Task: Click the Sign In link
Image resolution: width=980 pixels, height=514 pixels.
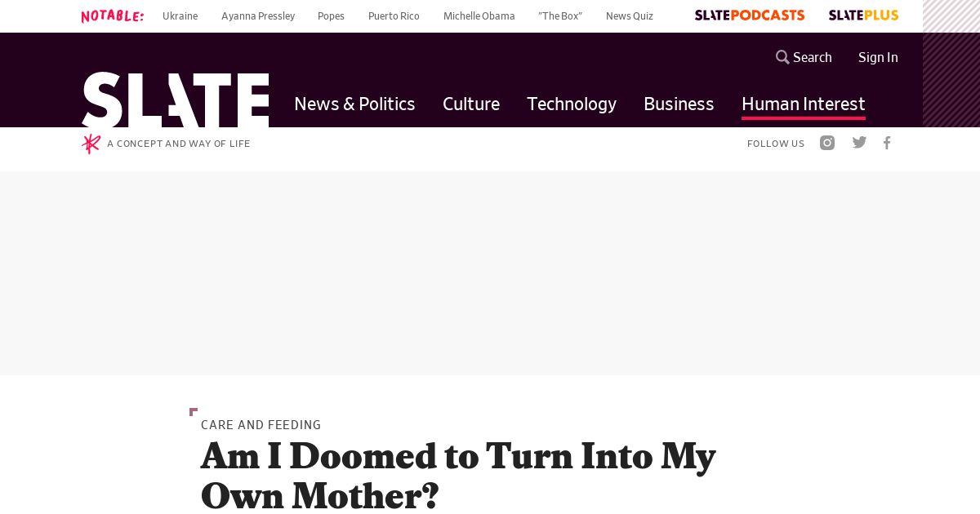Action: (x=878, y=57)
